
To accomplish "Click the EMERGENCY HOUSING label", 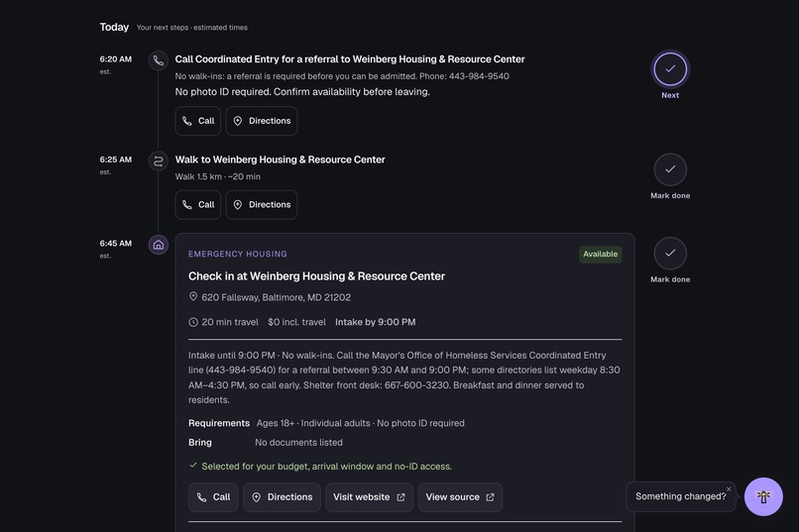I will [x=238, y=254].
